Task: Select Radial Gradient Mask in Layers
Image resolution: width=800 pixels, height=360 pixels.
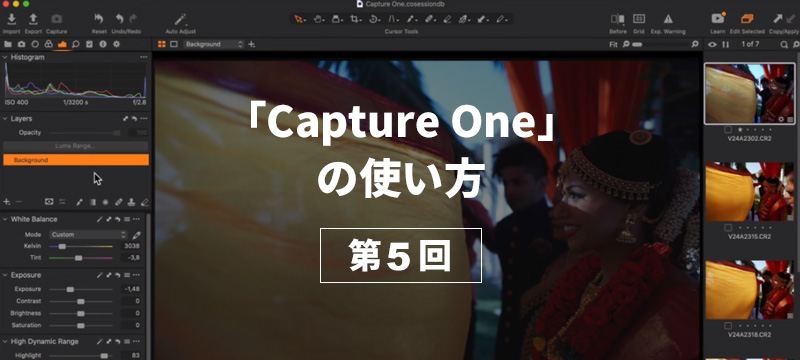Action: [106, 202]
